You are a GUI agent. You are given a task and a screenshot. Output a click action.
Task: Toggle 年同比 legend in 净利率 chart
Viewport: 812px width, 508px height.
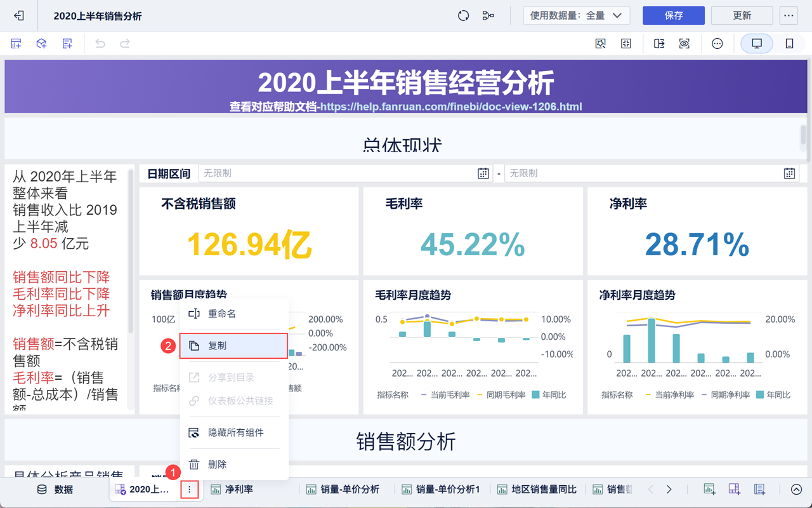[x=773, y=395]
